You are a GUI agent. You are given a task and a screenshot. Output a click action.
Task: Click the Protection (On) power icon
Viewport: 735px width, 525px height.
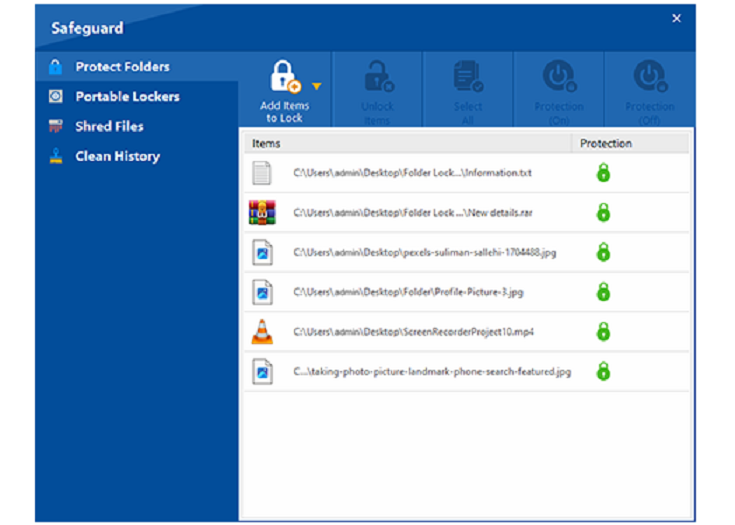click(559, 76)
